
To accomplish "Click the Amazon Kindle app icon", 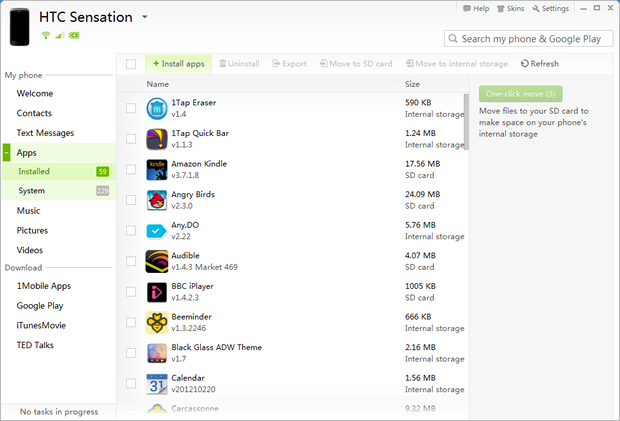I will 157,169.
